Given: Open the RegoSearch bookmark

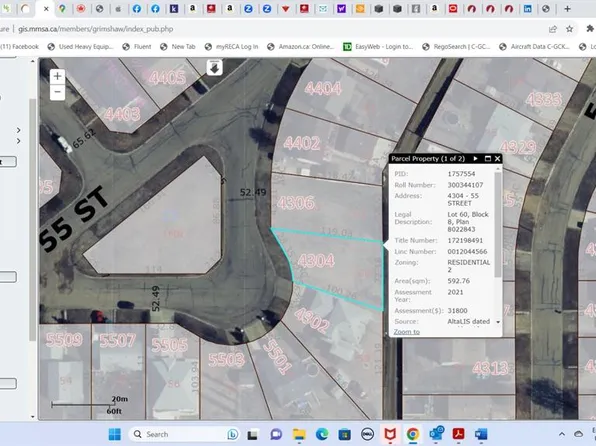Looking at the screenshot, I should (x=457, y=46).
